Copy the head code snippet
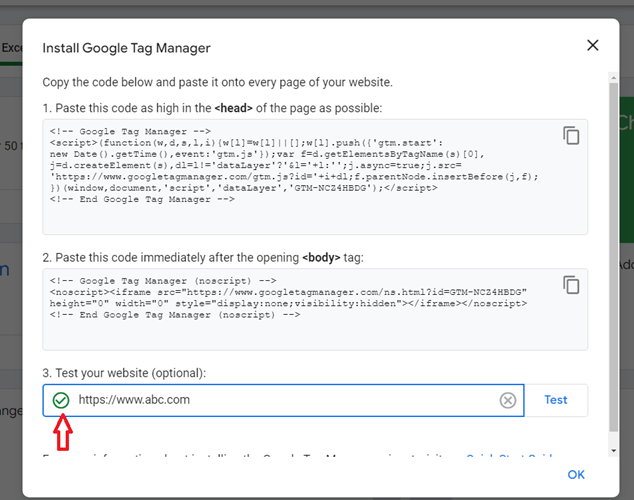Image resolution: width=634 pixels, height=500 pixels. pyautogui.click(x=571, y=135)
